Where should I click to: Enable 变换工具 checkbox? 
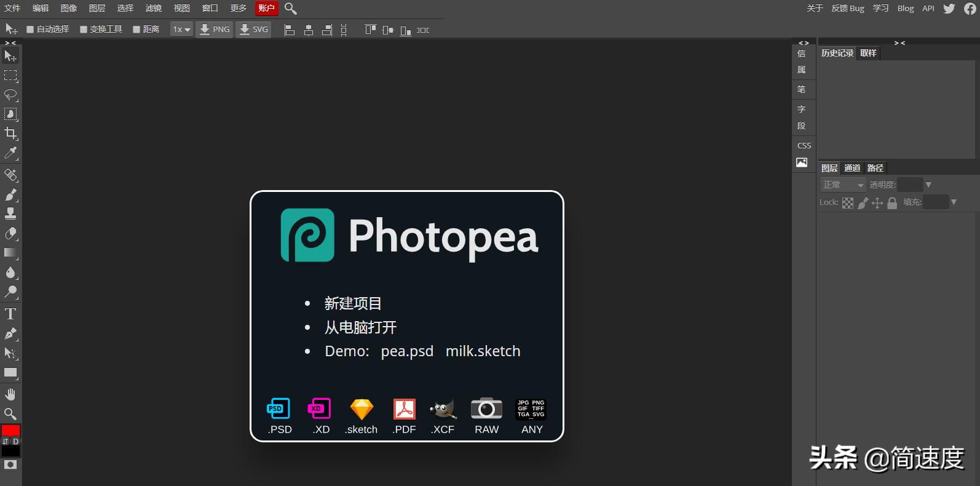click(x=84, y=30)
